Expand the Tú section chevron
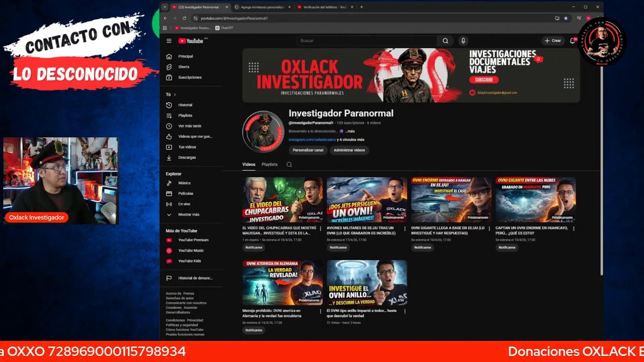644x362 pixels. pos(175,95)
